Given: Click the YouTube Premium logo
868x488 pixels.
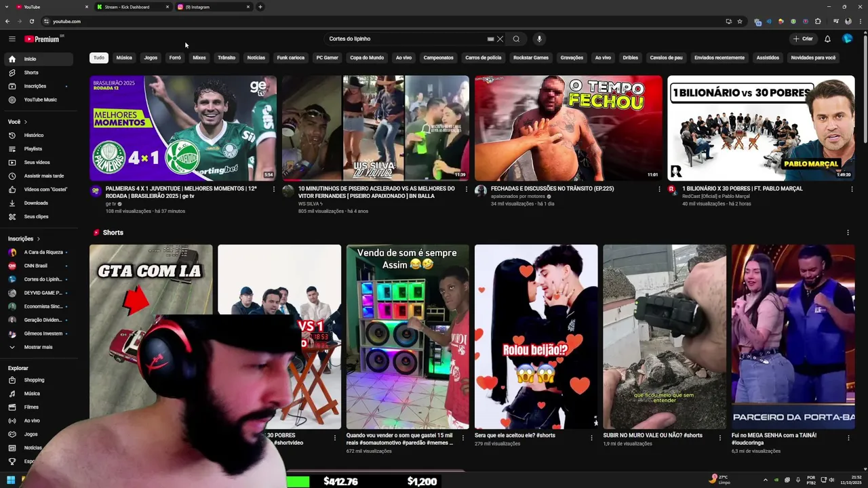Looking at the screenshot, I should click(x=43, y=39).
